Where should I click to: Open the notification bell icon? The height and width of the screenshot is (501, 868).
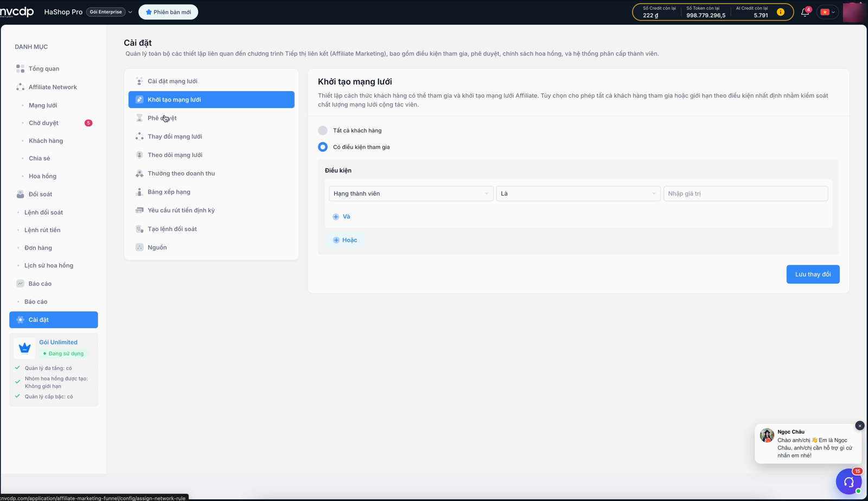point(805,12)
